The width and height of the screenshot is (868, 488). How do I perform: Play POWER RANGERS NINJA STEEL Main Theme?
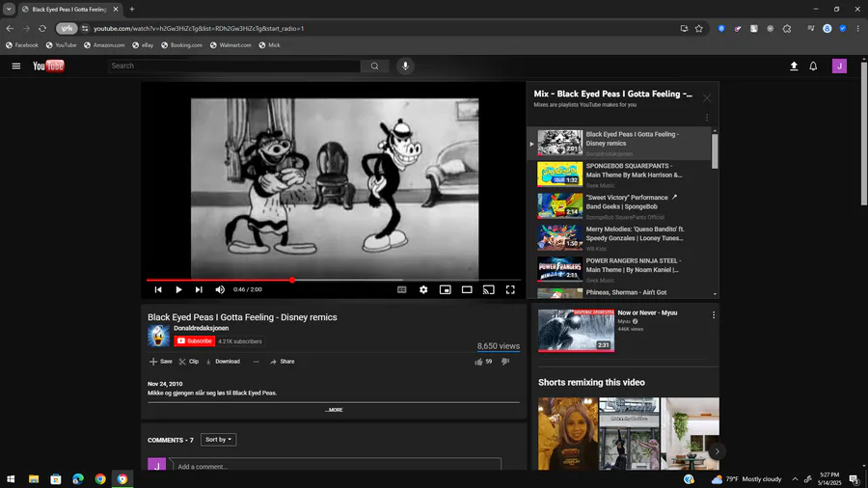tap(619, 269)
